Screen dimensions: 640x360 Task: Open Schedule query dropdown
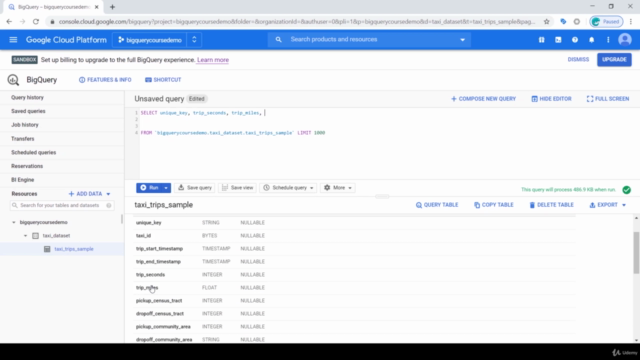pyautogui.click(x=288, y=188)
